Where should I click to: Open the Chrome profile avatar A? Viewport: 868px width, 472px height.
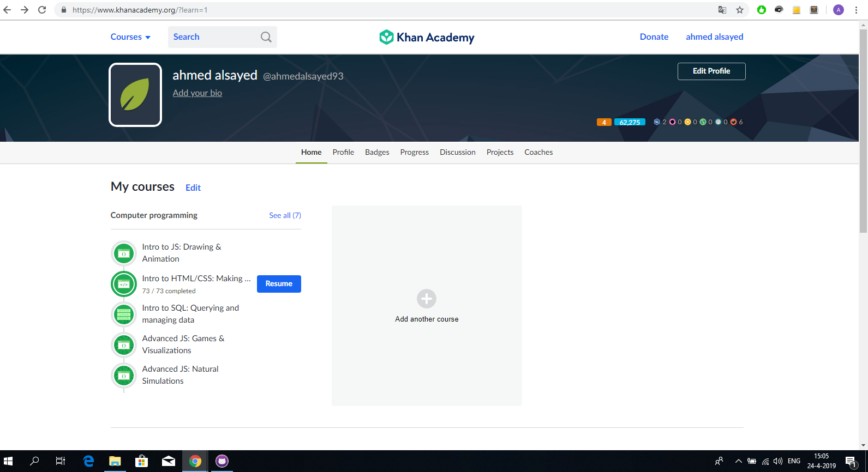tap(839, 10)
